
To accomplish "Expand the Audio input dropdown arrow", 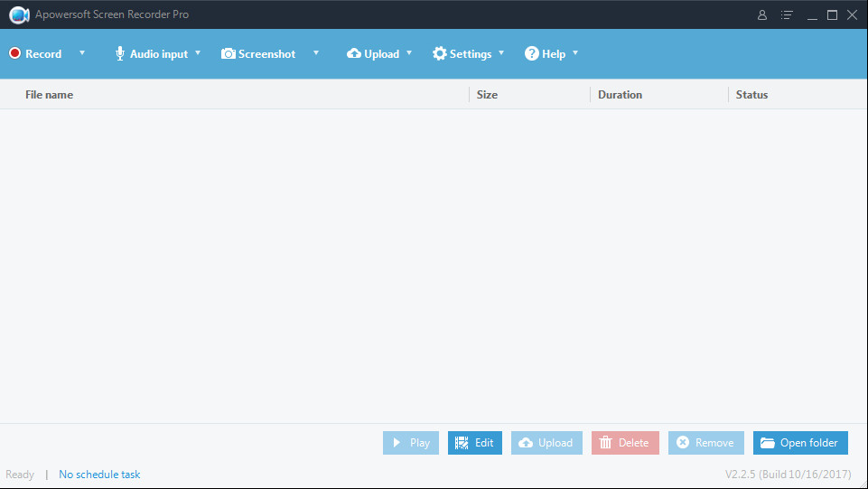I will (198, 53).
